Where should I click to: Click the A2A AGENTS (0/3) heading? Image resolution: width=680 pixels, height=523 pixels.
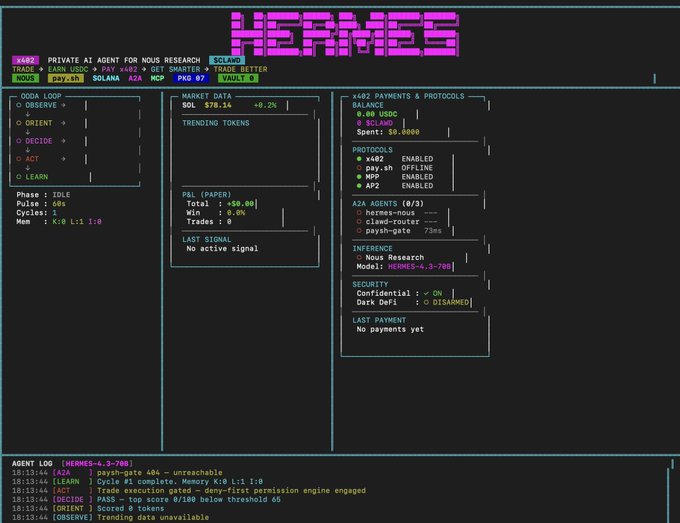click(388, 204)
